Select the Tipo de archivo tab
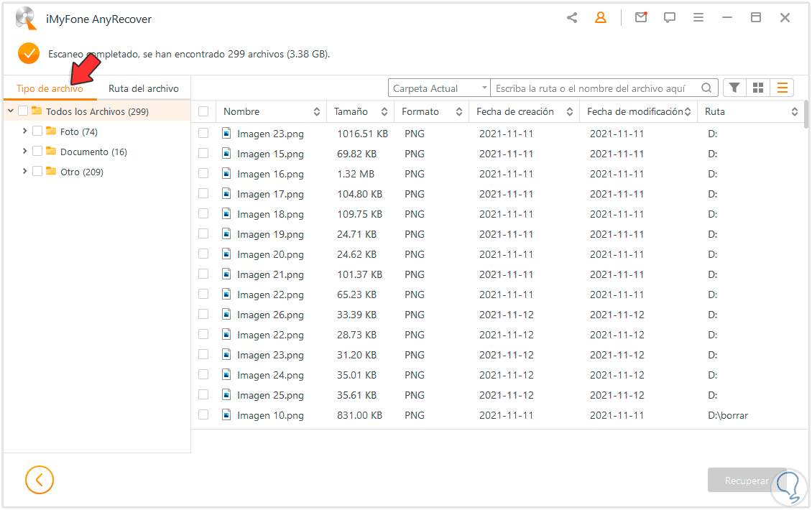 pyautogui.click(x=50, y=88)
